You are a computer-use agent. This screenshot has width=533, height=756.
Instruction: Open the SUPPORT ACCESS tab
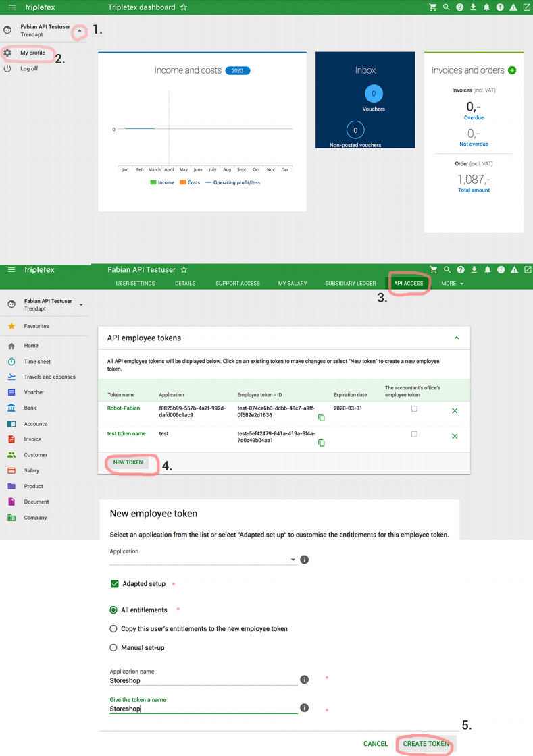tap(237, 283)
